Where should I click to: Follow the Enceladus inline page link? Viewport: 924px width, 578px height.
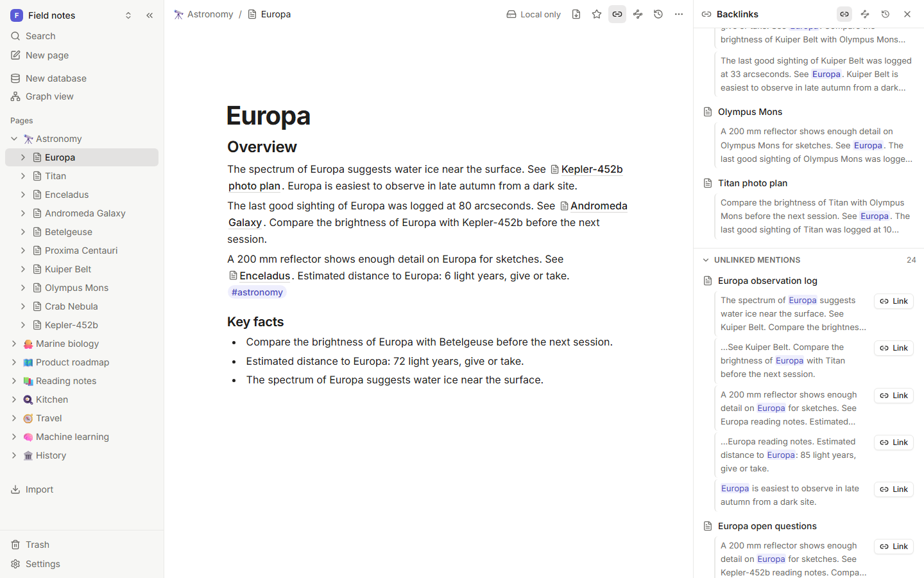coord(260,276)
